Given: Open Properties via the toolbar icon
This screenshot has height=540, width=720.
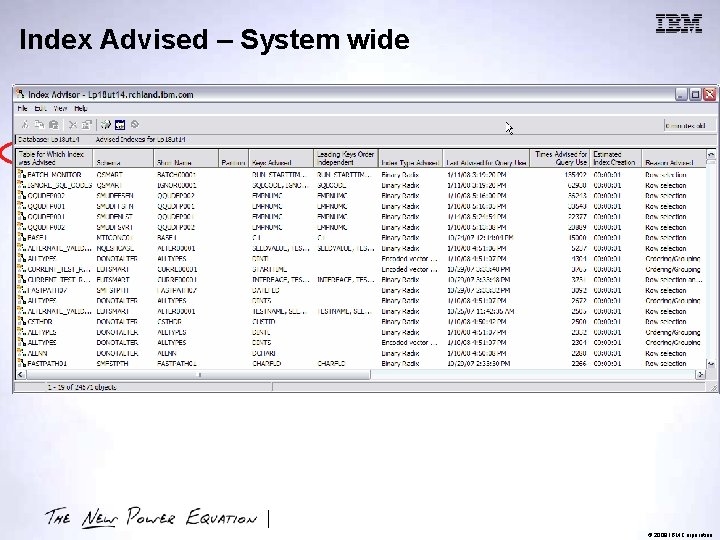Looking at the screenshot, I should tap(86, 124).
